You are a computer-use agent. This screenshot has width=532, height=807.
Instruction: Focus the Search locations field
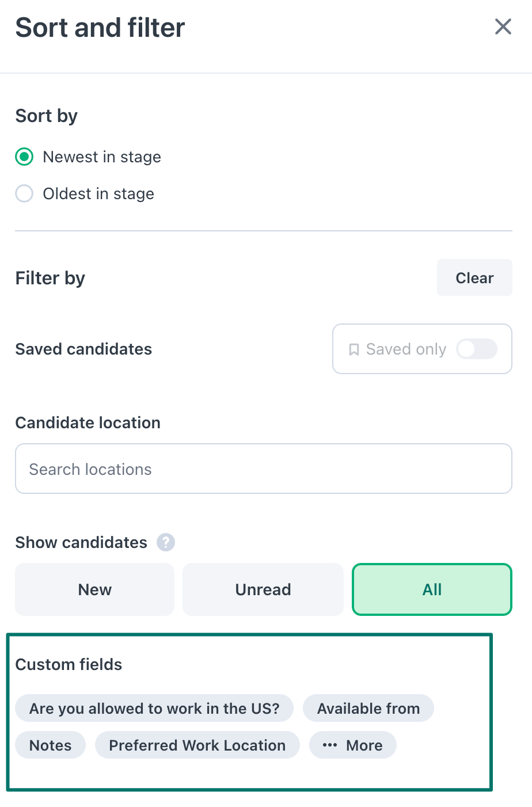tap(264, 469)
